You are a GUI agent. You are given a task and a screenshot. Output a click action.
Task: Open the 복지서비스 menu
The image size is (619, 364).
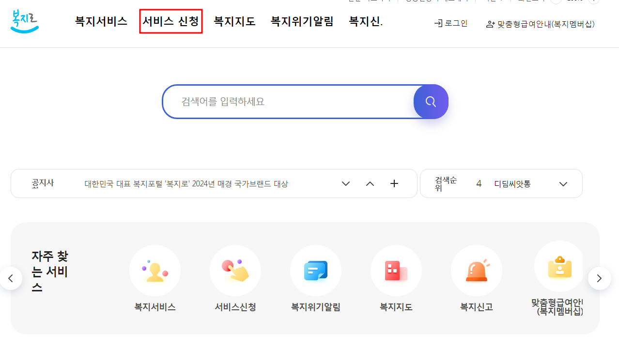pos(100,22)
